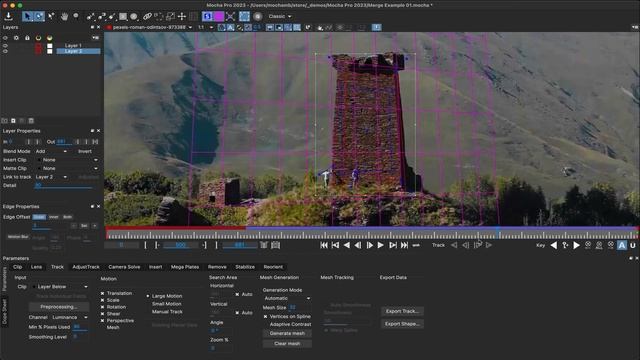Click the Export Shape button
This screenshot has width=640, height=360.
point(402,324)
